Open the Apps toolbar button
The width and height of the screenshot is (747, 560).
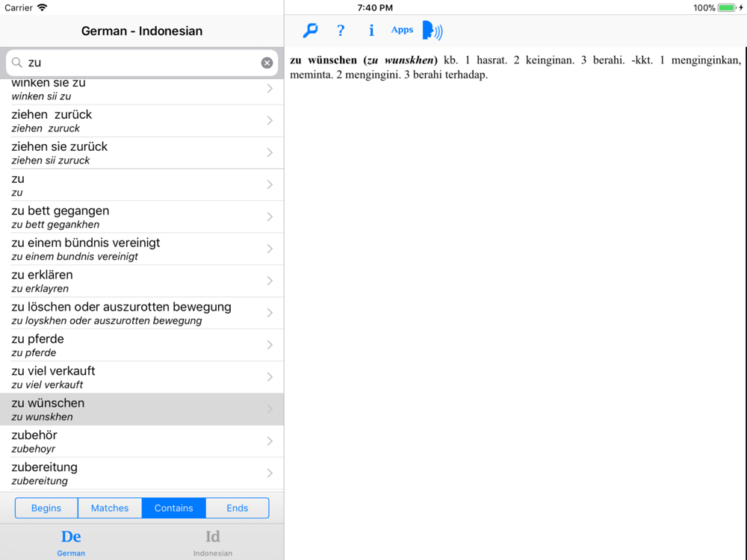tap(402, 30)
